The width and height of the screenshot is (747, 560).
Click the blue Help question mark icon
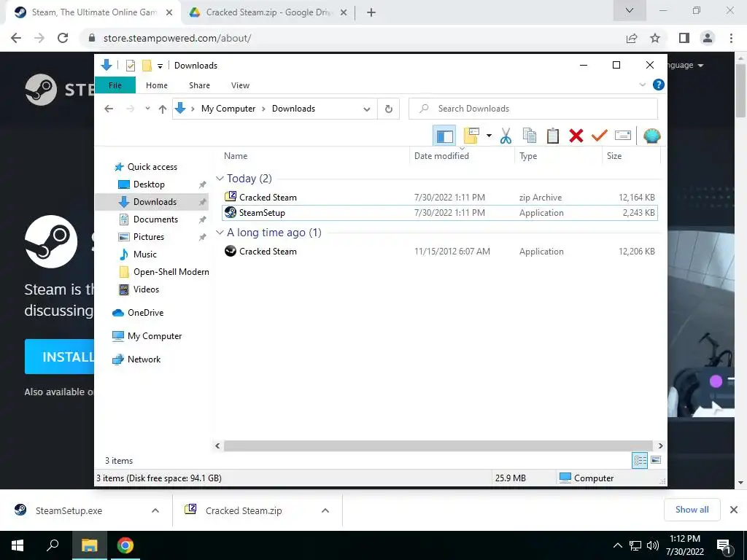coord(659,85)
